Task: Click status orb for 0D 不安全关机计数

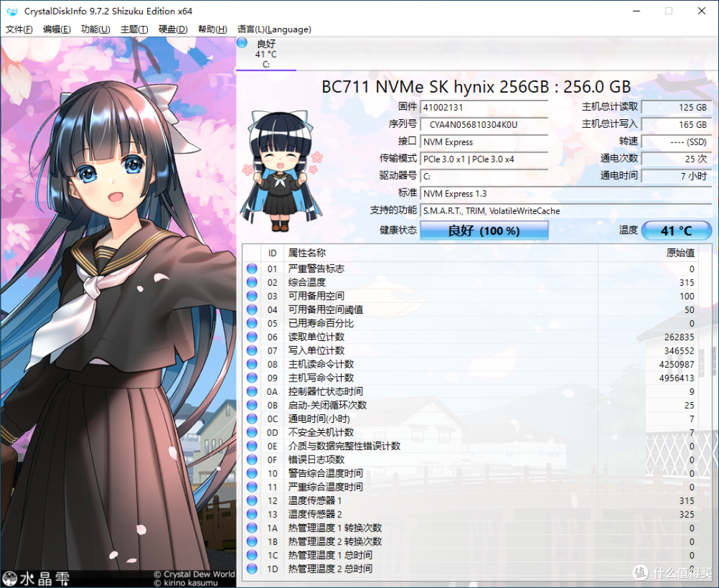Action: point(252,432)
